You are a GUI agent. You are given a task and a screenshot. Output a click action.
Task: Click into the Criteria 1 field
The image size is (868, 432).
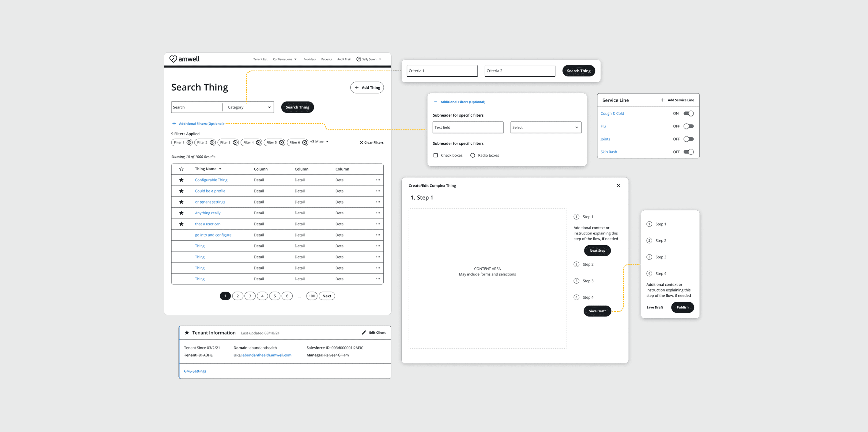[442, 71]
